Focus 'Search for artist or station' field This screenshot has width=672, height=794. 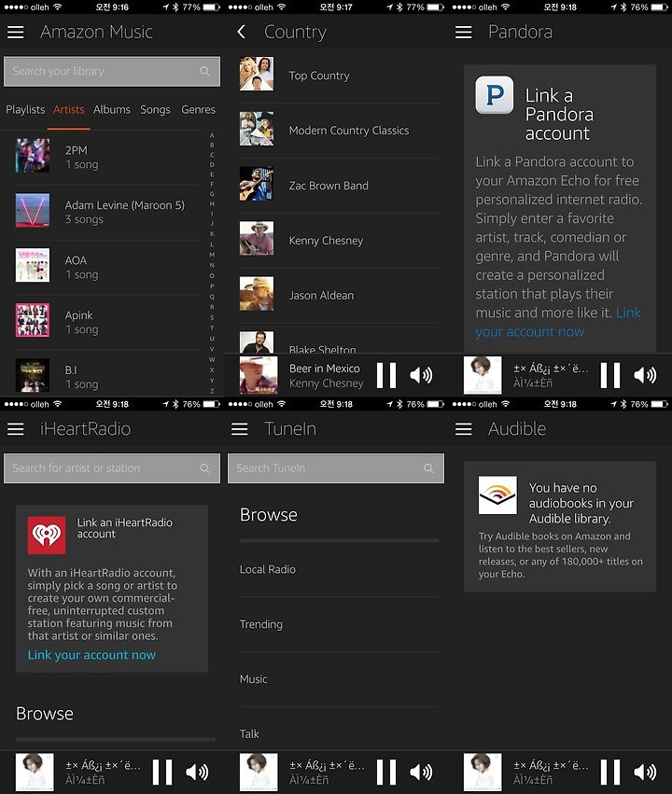112,467
